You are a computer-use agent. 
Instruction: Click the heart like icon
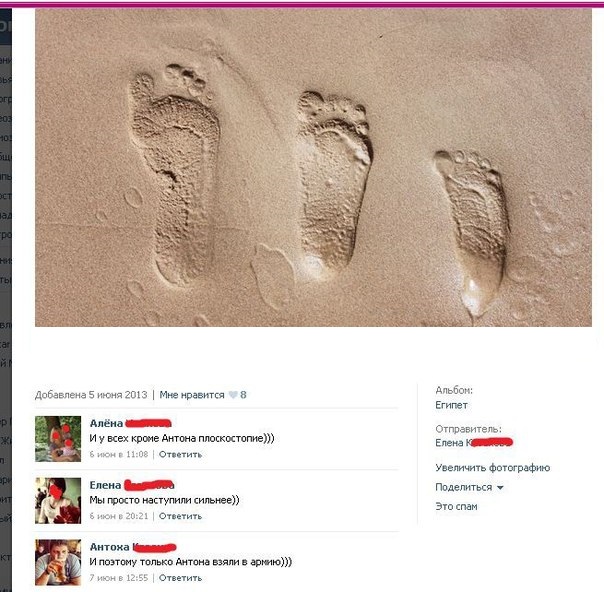click(x=233, y=395)
